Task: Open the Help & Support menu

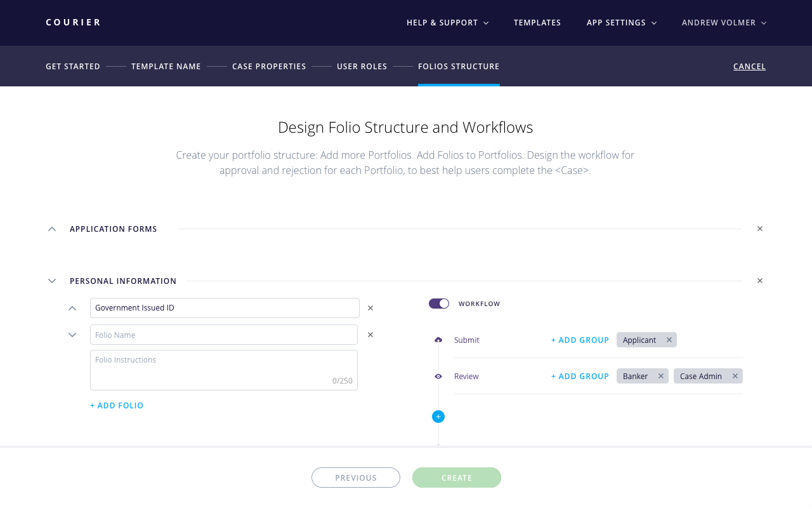Action: point(447,23)
